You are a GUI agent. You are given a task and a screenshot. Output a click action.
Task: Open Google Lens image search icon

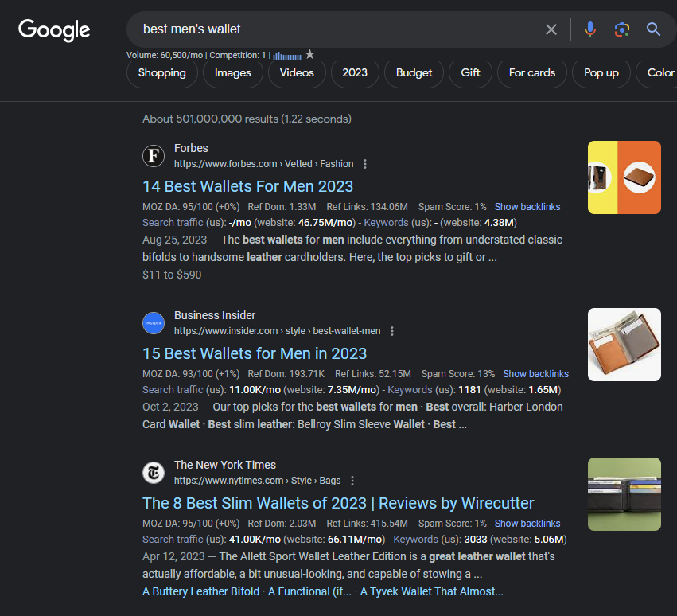click(x=622, y=29)
